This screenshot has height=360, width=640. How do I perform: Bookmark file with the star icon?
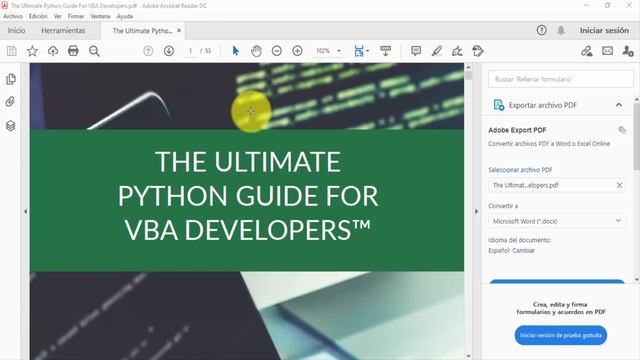[x=32, y=51]
